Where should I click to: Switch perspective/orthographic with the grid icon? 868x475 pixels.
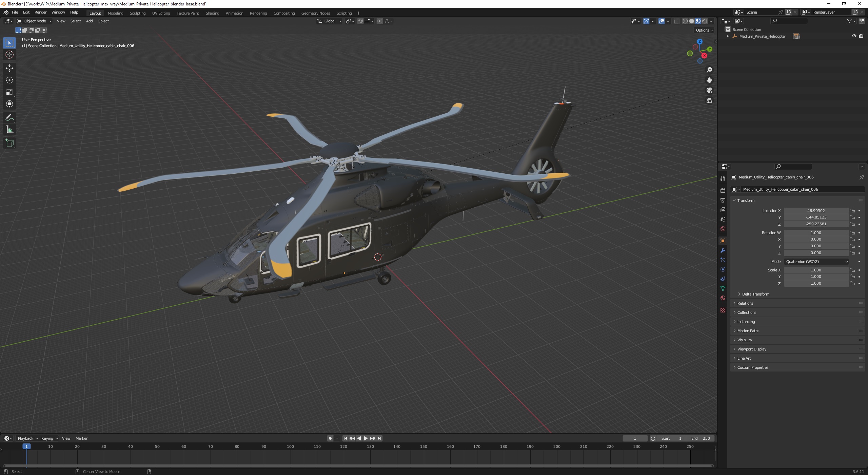(x=709, y=100)
